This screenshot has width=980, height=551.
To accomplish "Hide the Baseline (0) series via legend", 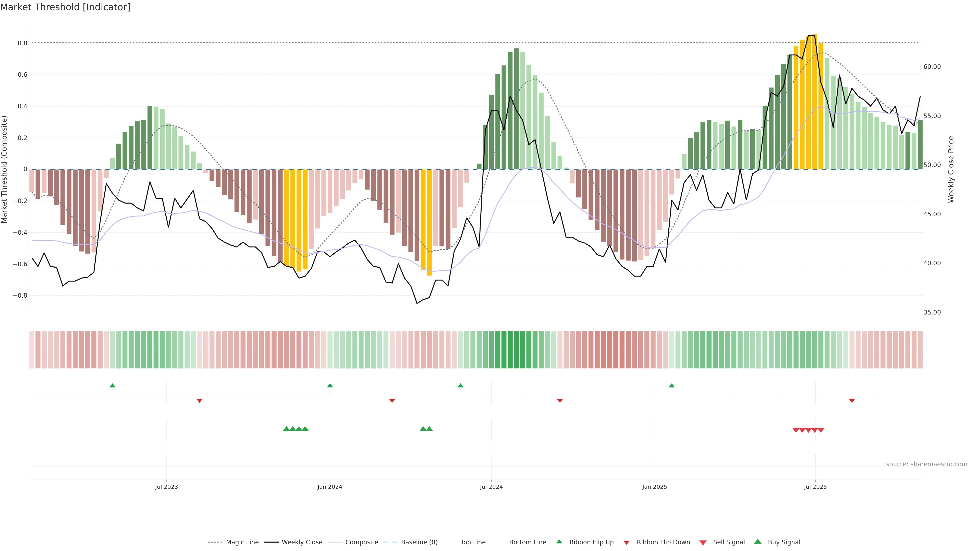I will click(419, 542).
